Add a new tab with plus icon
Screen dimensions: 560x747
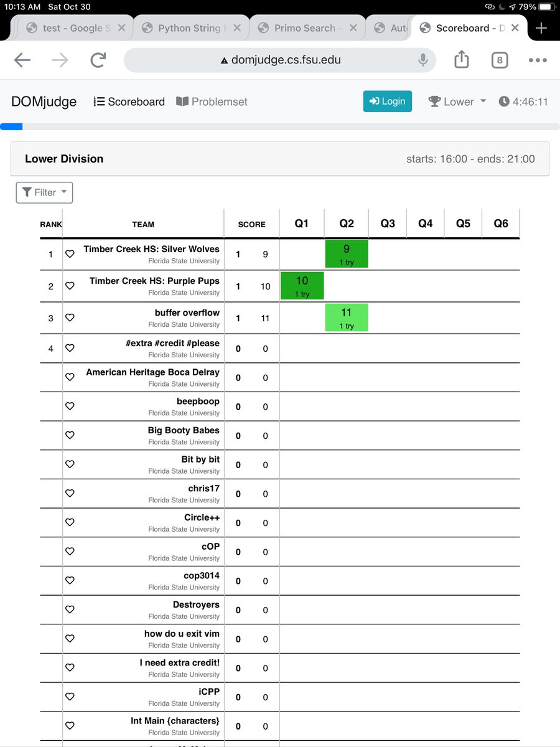[x=541, y=28]
